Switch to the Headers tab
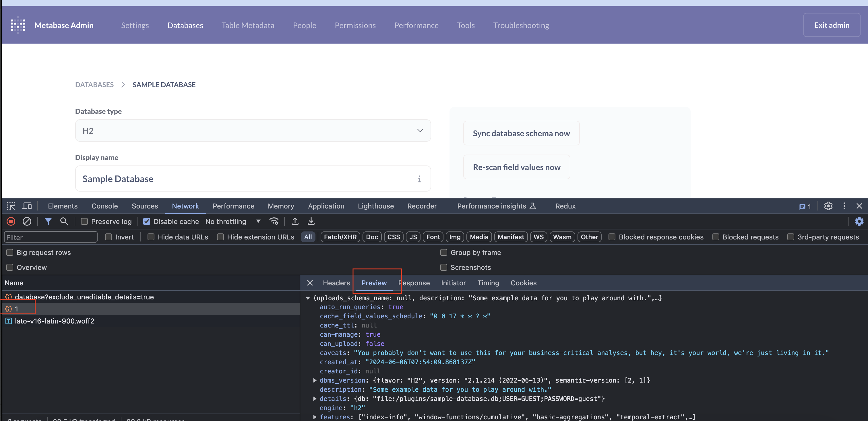The height and width of the screenshot is (421, 868). coord(336,283)
